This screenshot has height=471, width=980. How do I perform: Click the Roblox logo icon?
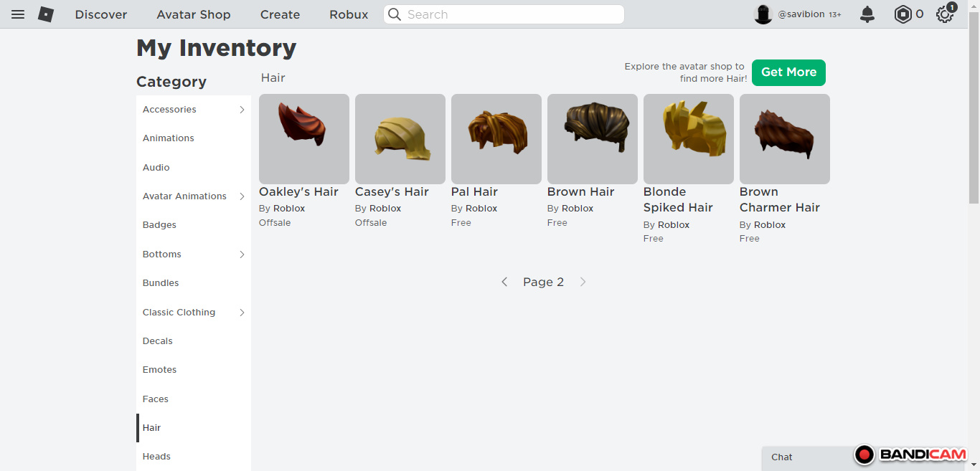tap(46, 14)
